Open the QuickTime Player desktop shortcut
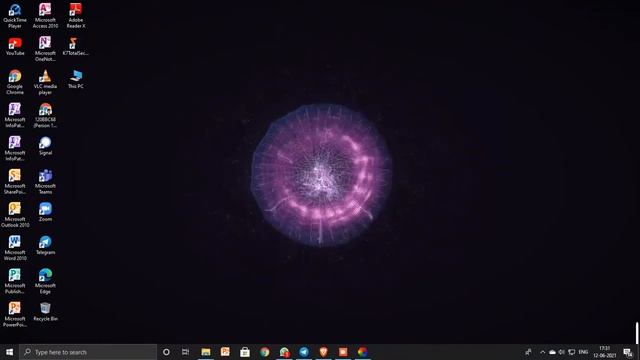Viewport: 640px width, 360px height. point(15,16)
